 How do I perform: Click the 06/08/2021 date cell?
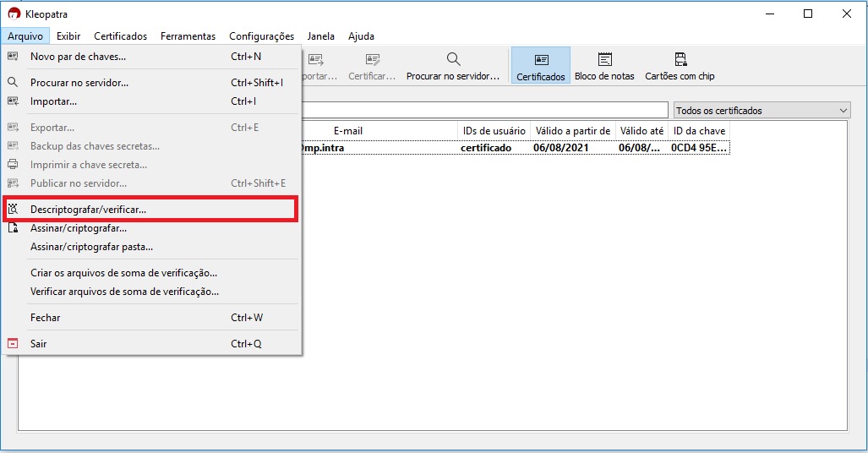560,148
